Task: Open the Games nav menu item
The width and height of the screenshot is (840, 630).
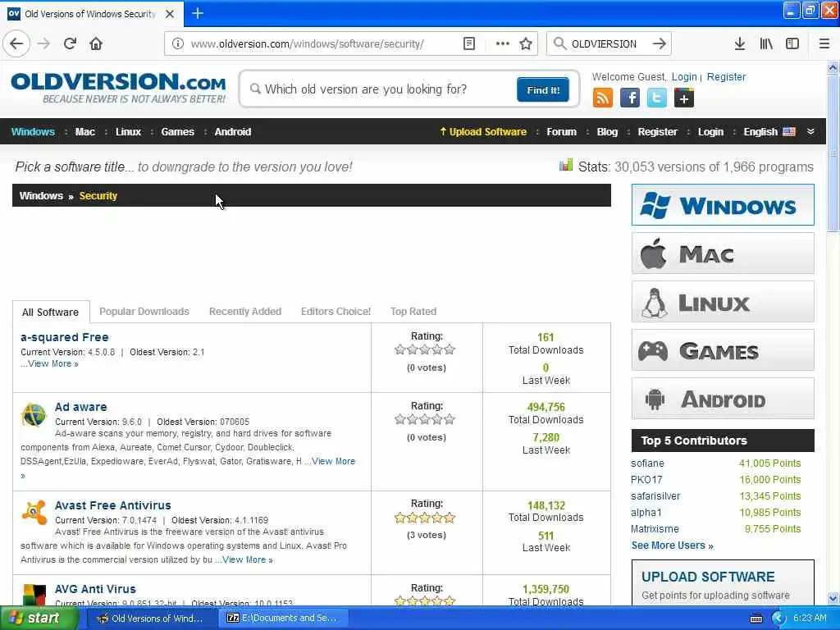Action: (x=178, y=132)
